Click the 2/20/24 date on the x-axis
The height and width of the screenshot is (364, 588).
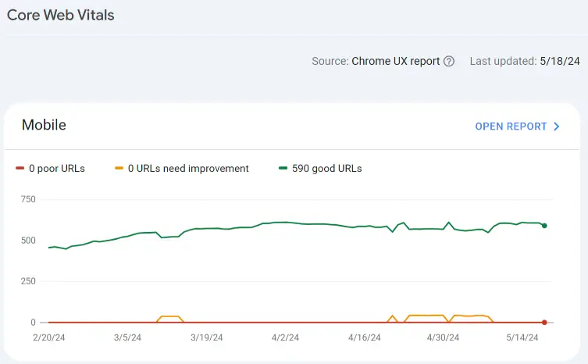point(48,337)
